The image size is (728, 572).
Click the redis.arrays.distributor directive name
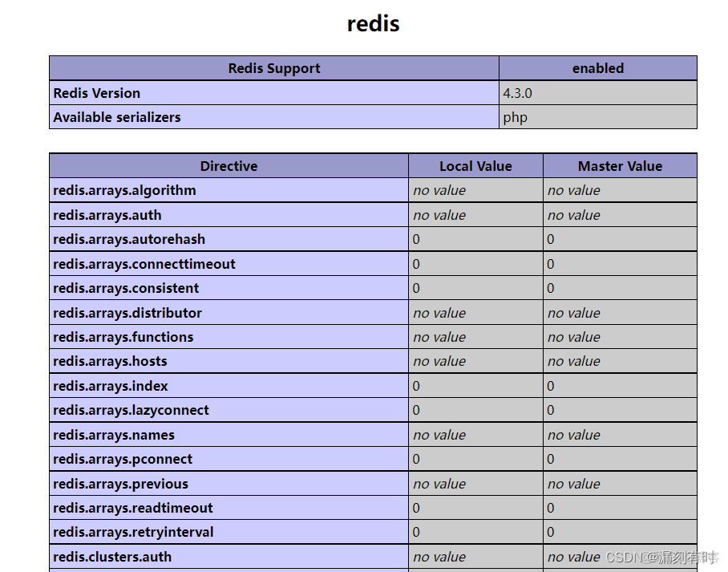coord(128,312)
